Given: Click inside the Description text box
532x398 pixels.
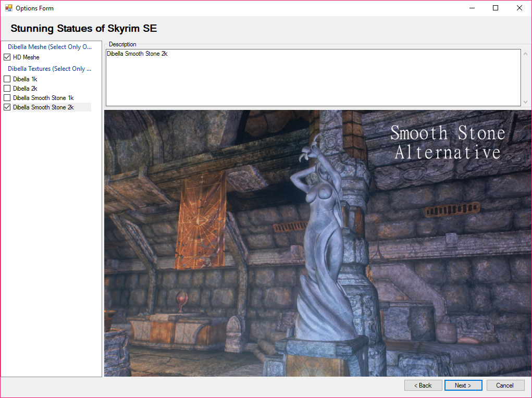Looking at the screenshot, I should [x=313, y=78].
